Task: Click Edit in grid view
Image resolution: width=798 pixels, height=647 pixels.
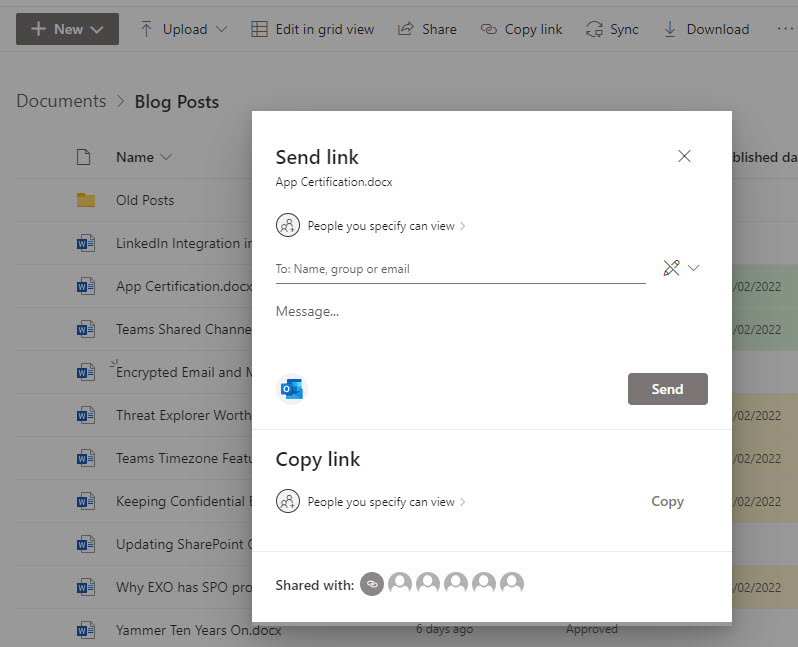Action: pos(312,29)
